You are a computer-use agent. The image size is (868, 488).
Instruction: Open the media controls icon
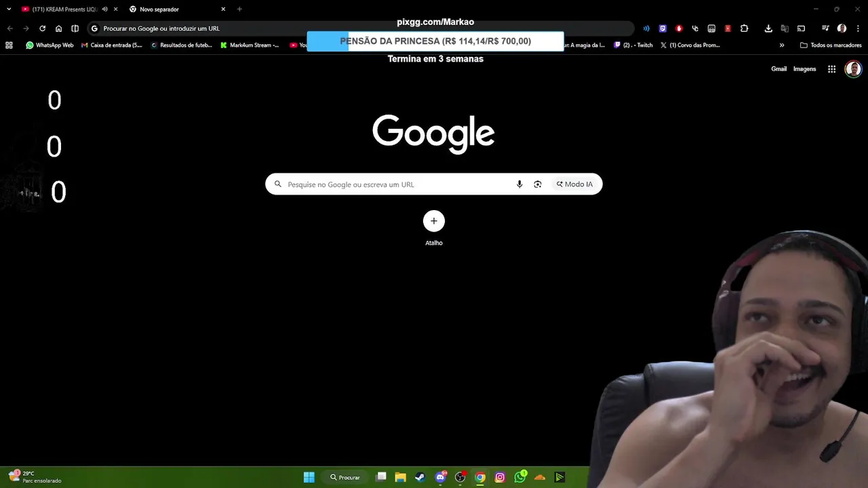[825, 28]
